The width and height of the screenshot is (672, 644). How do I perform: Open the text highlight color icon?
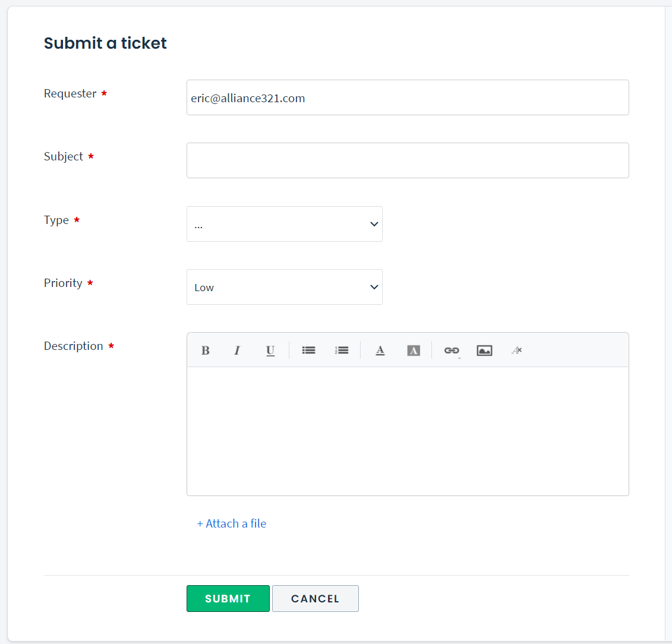tap(413, 350)
